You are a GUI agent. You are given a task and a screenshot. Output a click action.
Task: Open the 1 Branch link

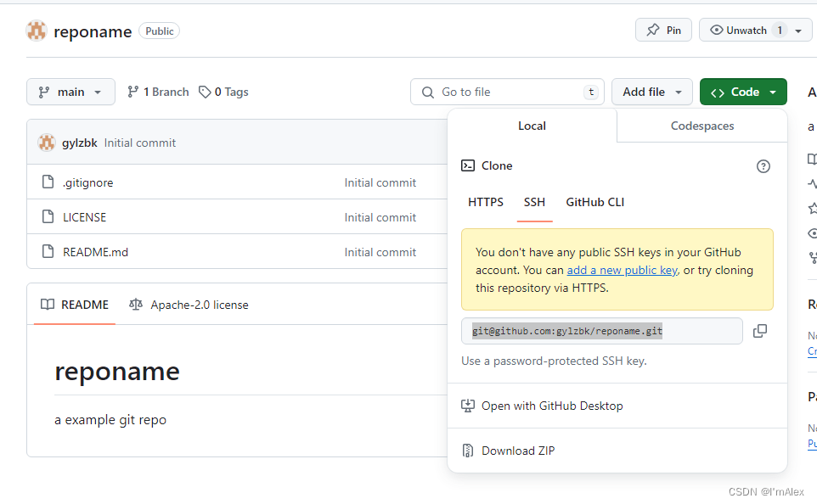[x=159, y=92]
